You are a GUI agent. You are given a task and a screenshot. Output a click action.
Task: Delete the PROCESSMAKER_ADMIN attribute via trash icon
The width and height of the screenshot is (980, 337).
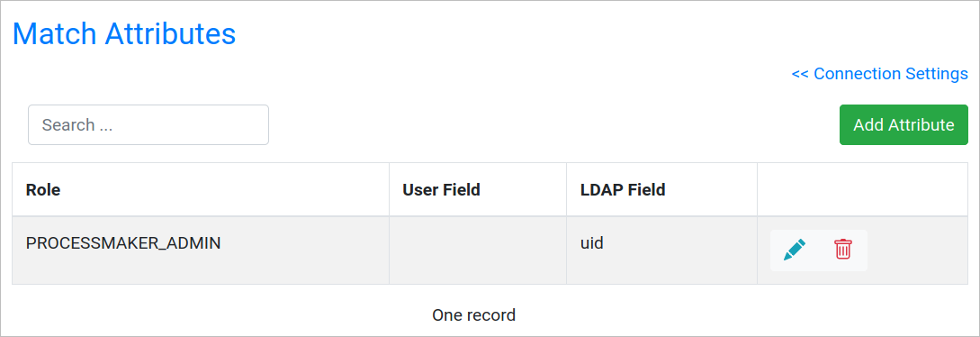(x=842, y=250)
